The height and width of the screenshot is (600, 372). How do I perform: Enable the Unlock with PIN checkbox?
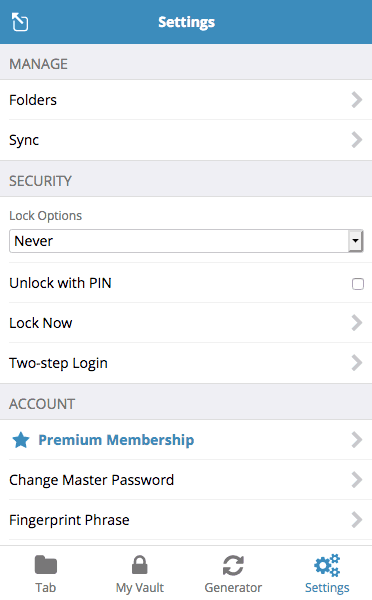point(358,284)
